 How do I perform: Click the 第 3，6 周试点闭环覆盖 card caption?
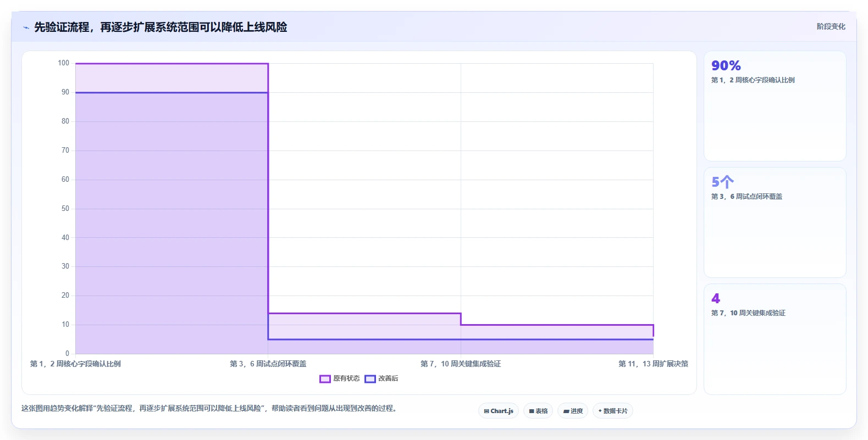tap(747, 197)
